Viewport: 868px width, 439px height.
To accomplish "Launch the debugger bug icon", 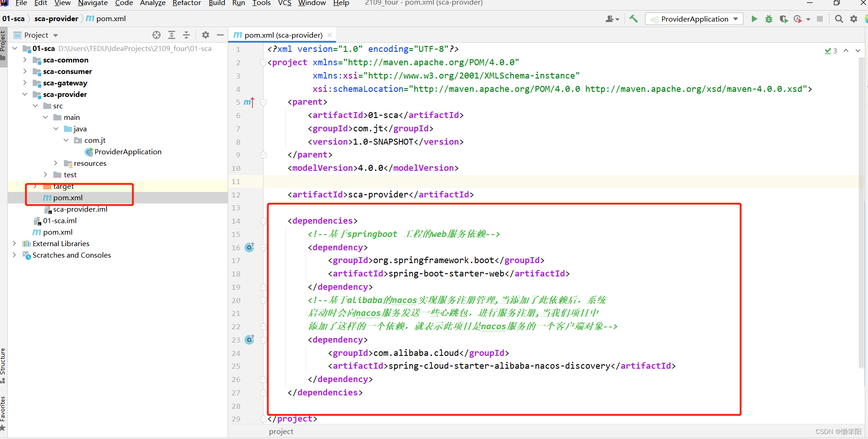I will coord(769,19).
